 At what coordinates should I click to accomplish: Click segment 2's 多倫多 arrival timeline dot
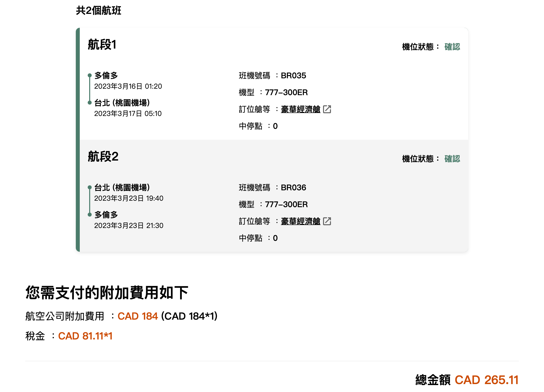point(90,214)
